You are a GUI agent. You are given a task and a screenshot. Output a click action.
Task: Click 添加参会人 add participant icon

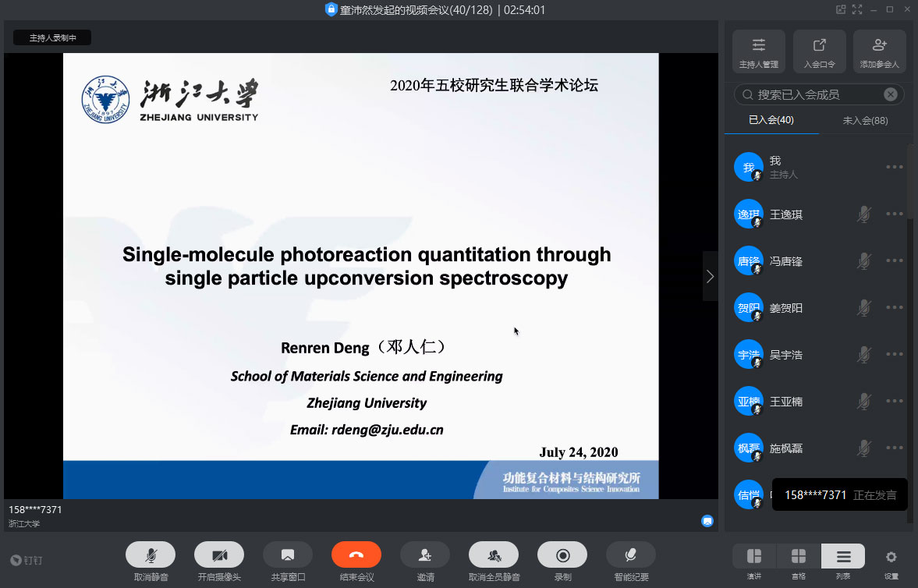(879, 51)
